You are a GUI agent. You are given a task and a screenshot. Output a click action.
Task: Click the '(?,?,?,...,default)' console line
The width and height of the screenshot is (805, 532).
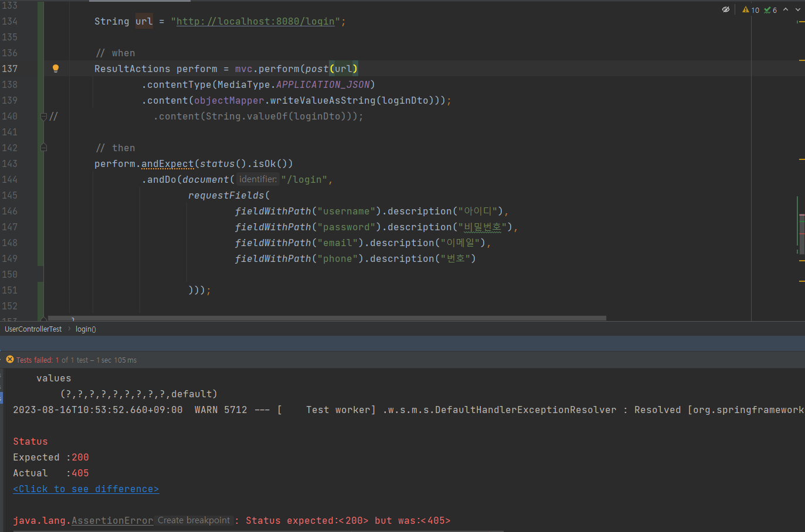click(139, 394)
